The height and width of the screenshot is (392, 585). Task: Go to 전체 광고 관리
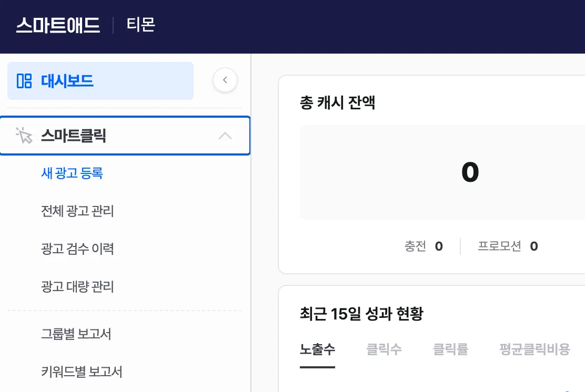77,211
